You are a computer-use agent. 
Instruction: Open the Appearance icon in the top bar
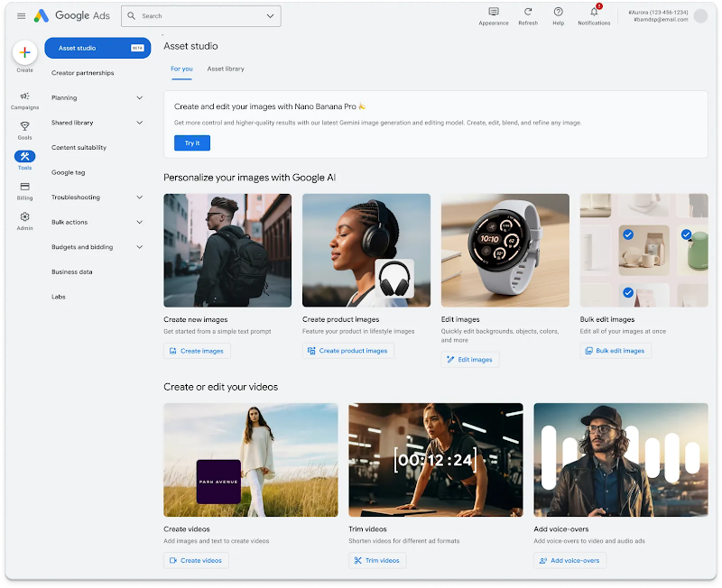[493, 12]
